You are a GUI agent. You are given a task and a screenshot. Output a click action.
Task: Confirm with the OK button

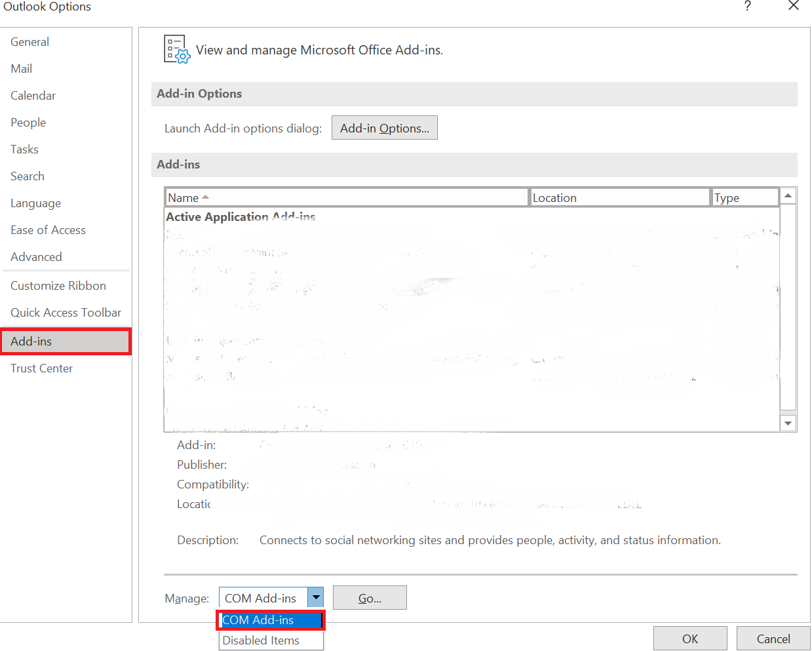(690, 639)
